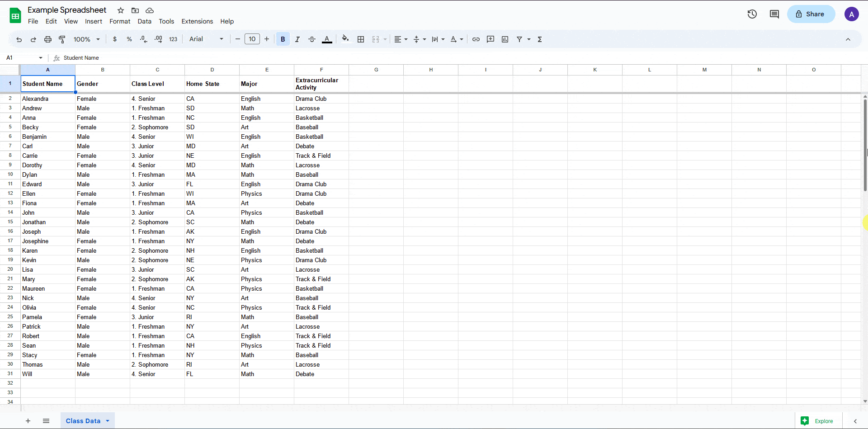Screen dimensions: 868x429
Task: Click the Share button
Action: tap(811, 14)
